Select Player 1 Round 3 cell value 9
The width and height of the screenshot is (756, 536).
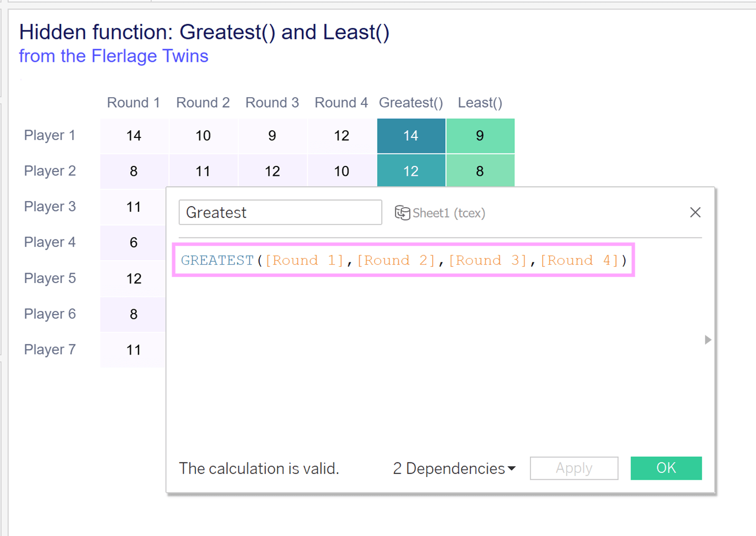pos(272,136)
